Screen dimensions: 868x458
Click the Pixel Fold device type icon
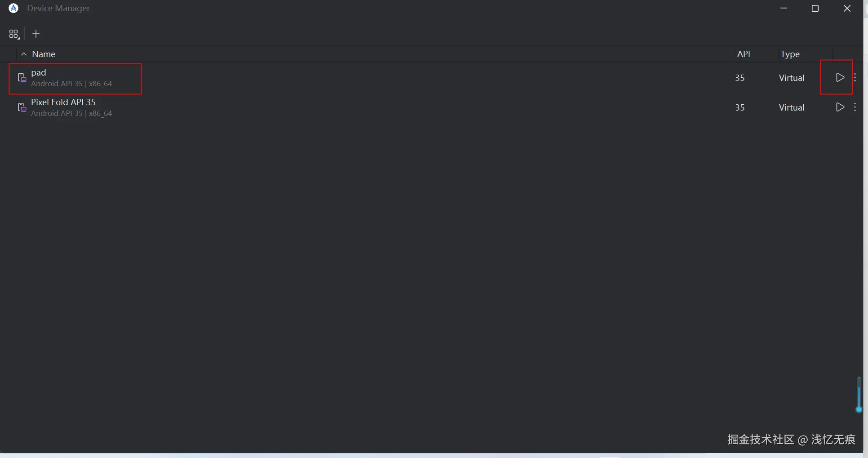coord(22,107)
